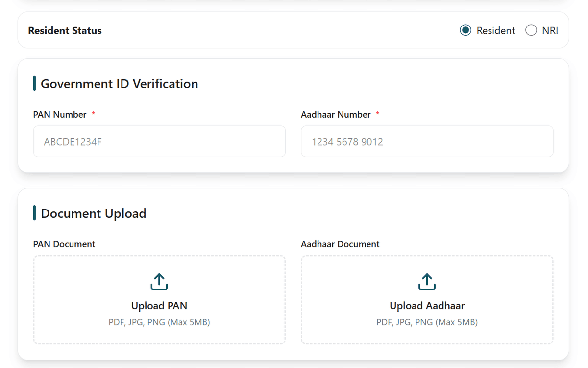
Task: Click the filled circle of the Resident radio
Action: coord(465,30)
